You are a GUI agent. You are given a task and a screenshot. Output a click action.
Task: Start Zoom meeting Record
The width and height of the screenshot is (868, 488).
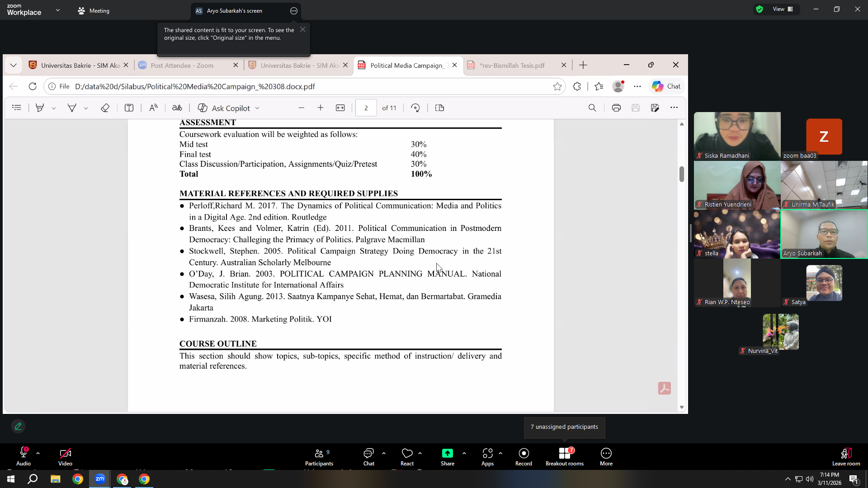click(524, 456)
